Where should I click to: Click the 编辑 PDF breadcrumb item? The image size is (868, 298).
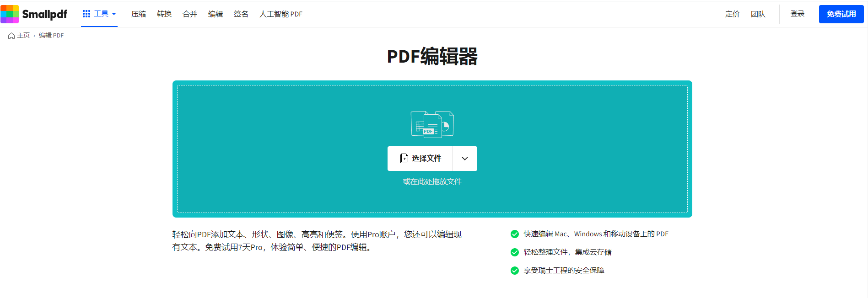tap(51, 36)
